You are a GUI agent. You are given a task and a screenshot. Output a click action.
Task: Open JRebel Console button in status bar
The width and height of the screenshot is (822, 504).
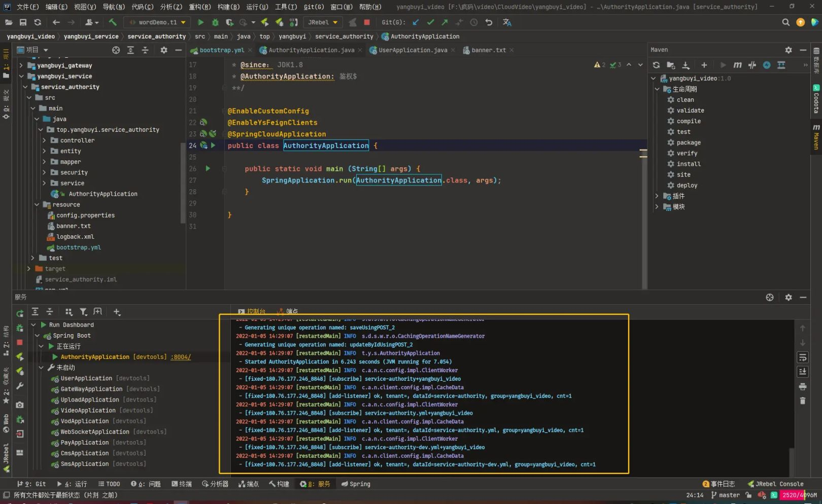click(x=775, y=484)
